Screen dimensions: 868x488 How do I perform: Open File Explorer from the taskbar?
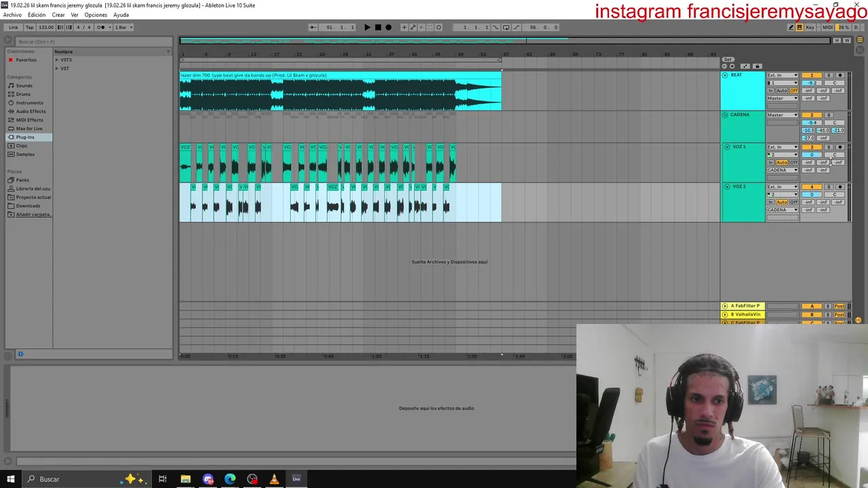point(185,479)
